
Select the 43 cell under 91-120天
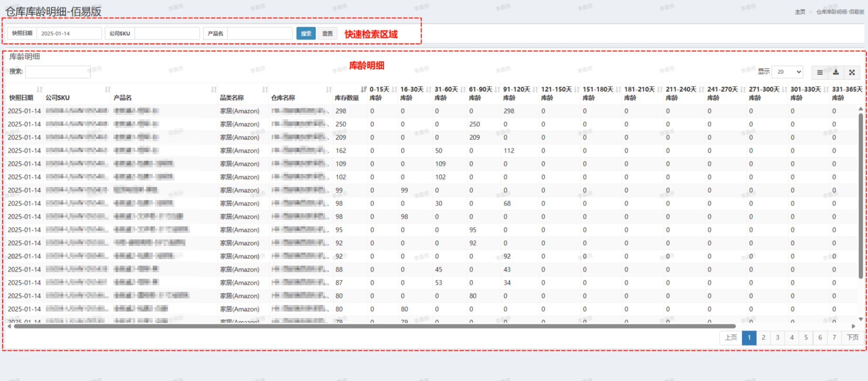tap(507, 269)
